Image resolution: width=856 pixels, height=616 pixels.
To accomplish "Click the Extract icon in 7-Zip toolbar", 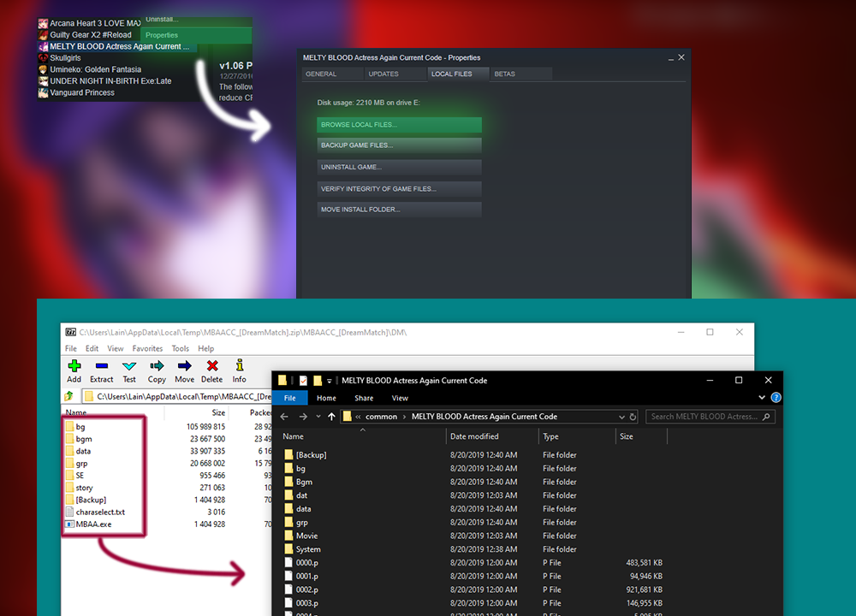I will click(x=102, y=365).
